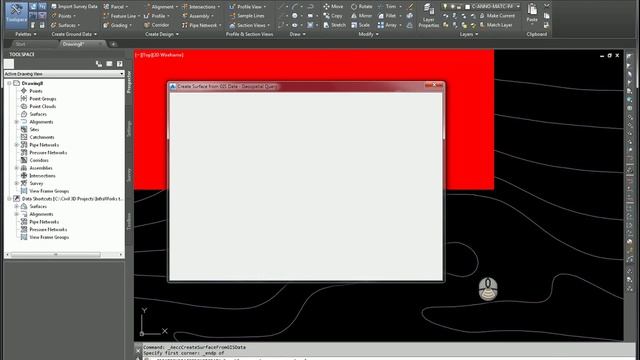Expand the Modify panel title
The width and height of the screenshot is (640, 360).
369,34
